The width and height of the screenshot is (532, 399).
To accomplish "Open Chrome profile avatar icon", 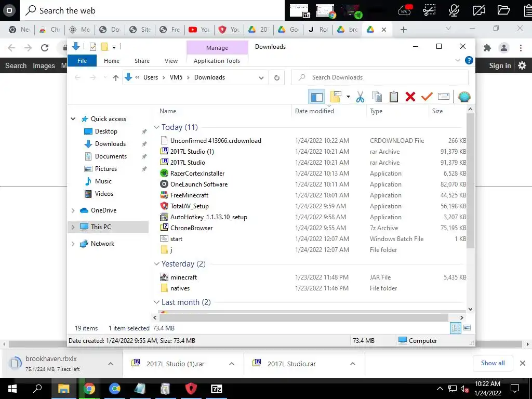I will (x=504, y=48).
